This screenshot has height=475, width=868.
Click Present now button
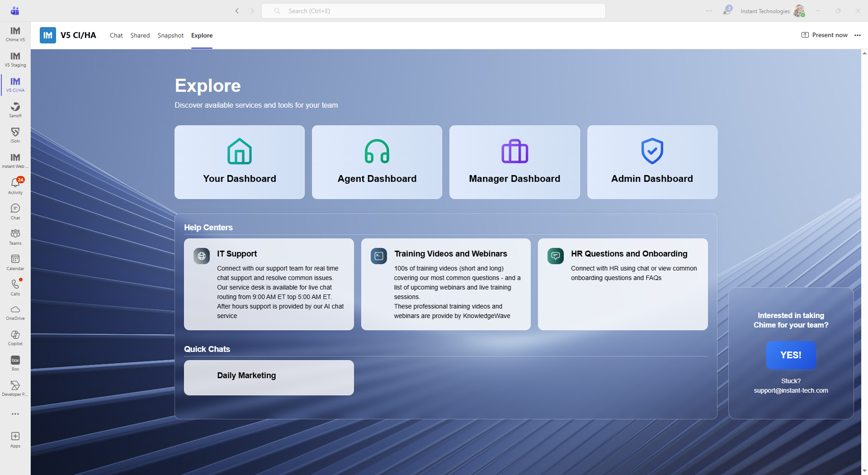point(825,35)
